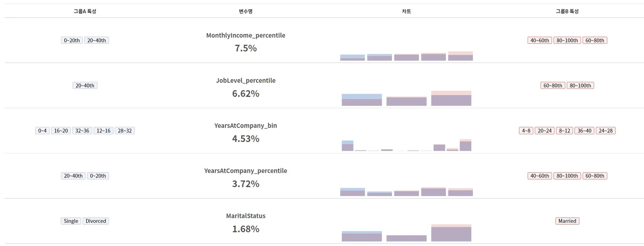644x246 pixels.
Task: Open the MaritalStatus variable label
Action: [x=246, y=216]
